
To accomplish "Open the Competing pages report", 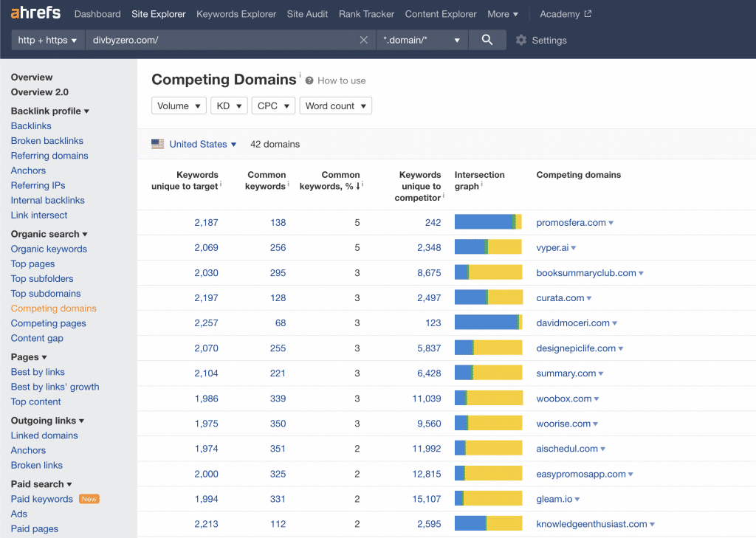I will coord(48,323).
